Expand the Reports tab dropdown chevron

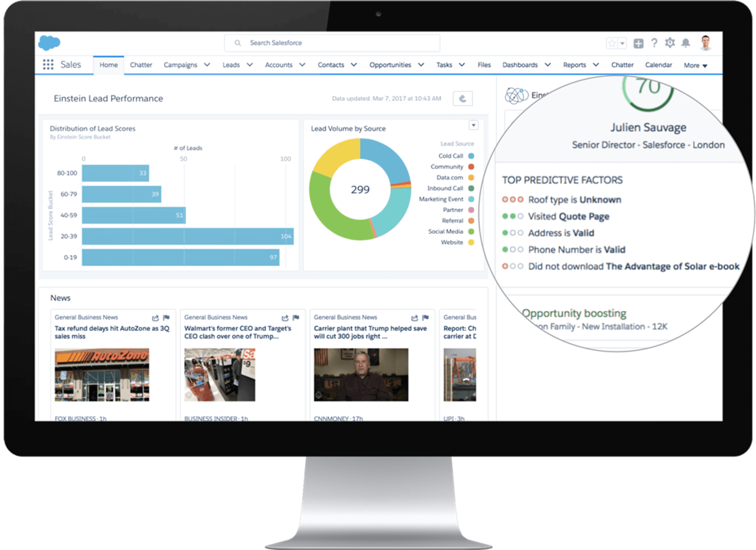coord(596,65)
